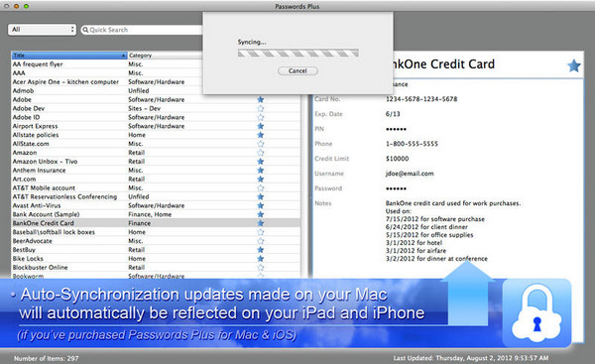Select the BankOne Credit Card row title

coord(44,223)
